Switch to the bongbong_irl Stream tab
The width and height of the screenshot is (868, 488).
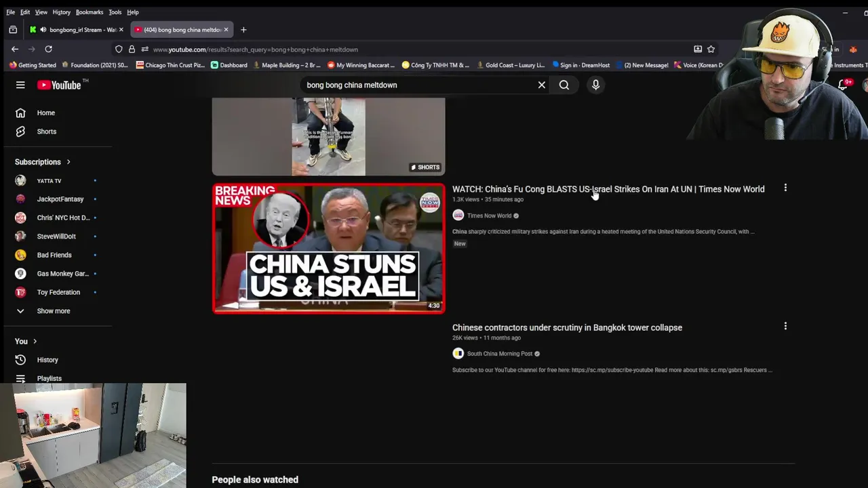coord(76,30)
